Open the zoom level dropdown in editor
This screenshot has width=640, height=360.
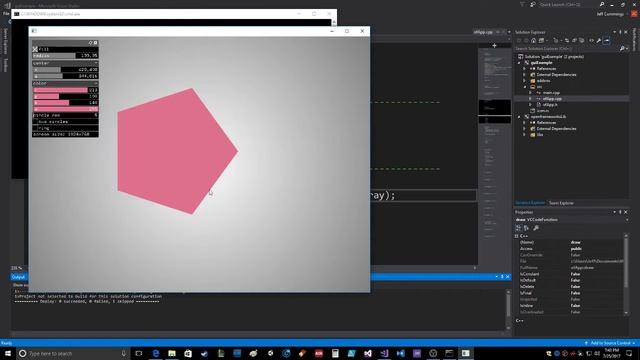pyautogui.click(x=17, y=268)
